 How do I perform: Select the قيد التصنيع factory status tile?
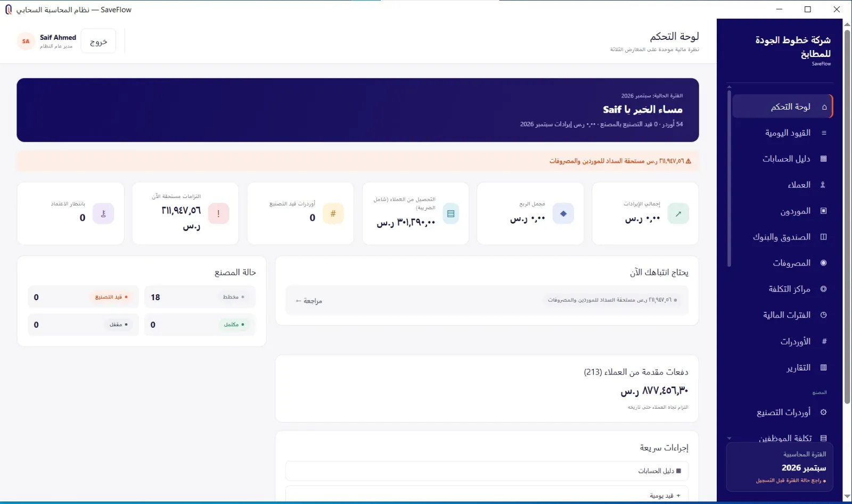pos(84,297)
